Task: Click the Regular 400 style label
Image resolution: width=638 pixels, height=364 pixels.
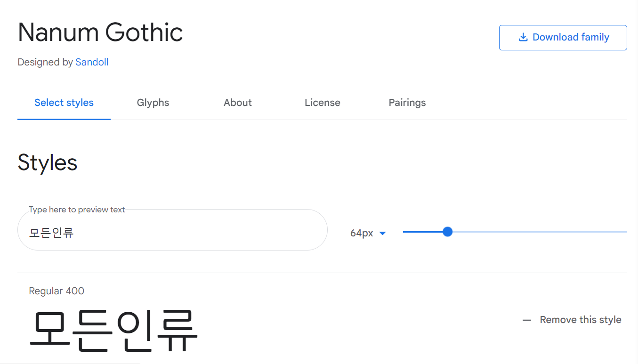Action: tap(57, 291)
